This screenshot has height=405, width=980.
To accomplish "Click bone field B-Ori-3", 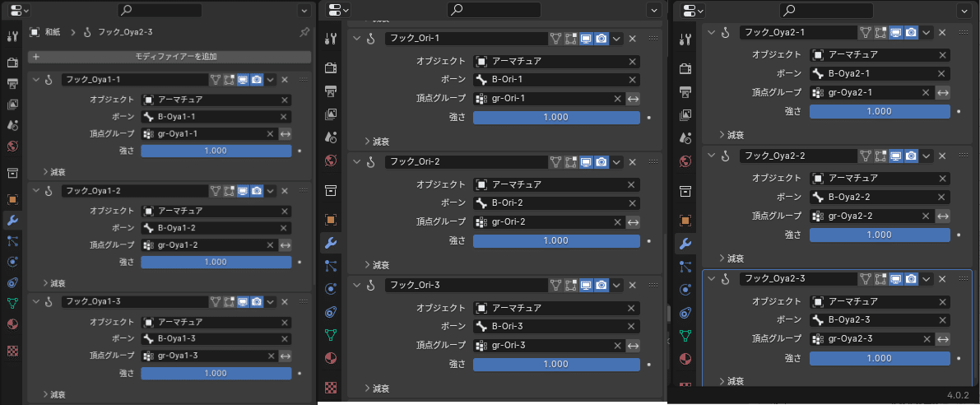I will pyautogui.click(x=556, y=326).
